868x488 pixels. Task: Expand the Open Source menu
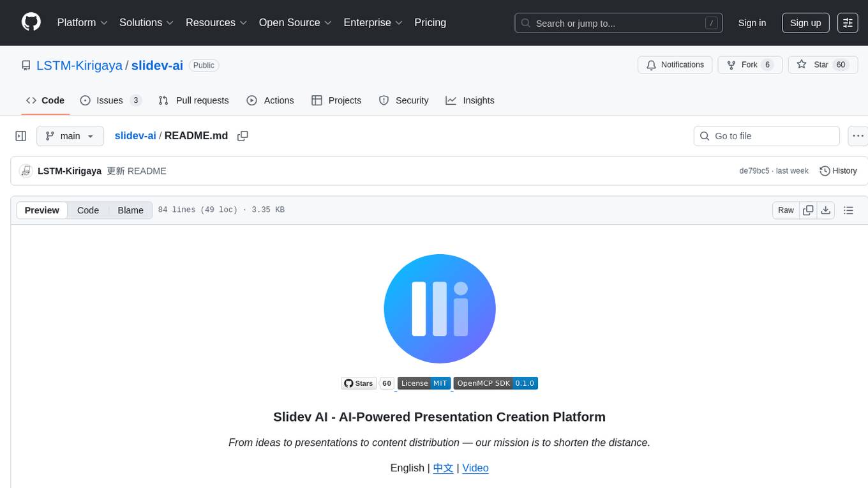[x=296, y=22]
